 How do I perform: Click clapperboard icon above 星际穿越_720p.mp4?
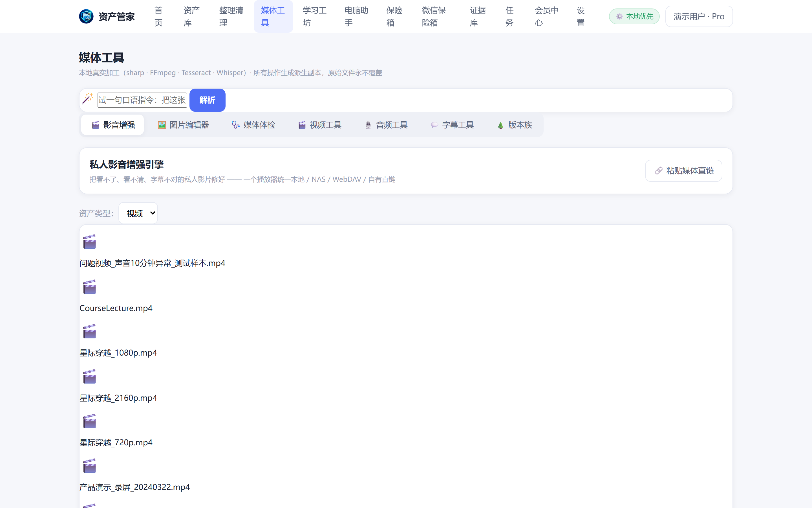click(90, 421)
